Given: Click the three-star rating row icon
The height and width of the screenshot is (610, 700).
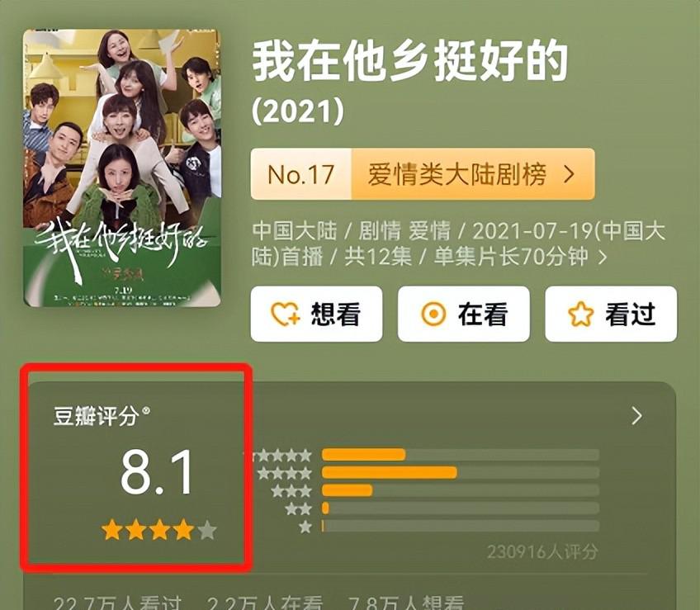Looking at the screenshot, I should click(x=291, y=491).
